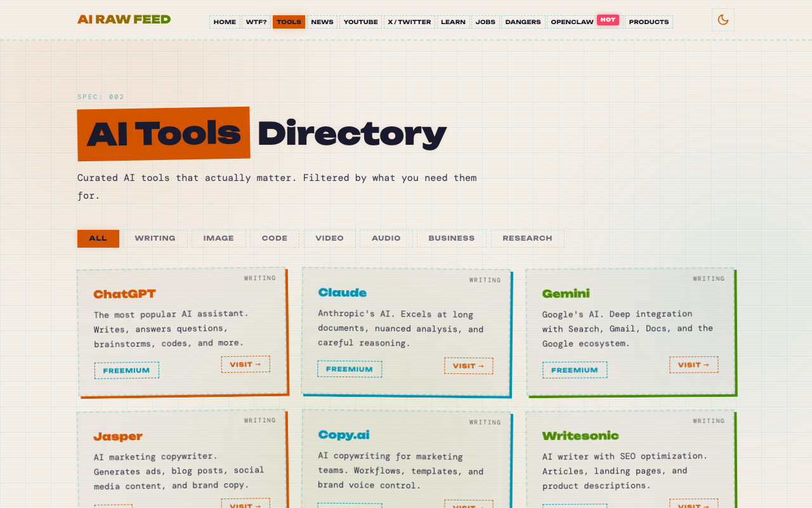Click the FREEMIUM badge on the Gemini card
Image resolution: width=812 pixels, height=508 pixels.
(574, 369)
